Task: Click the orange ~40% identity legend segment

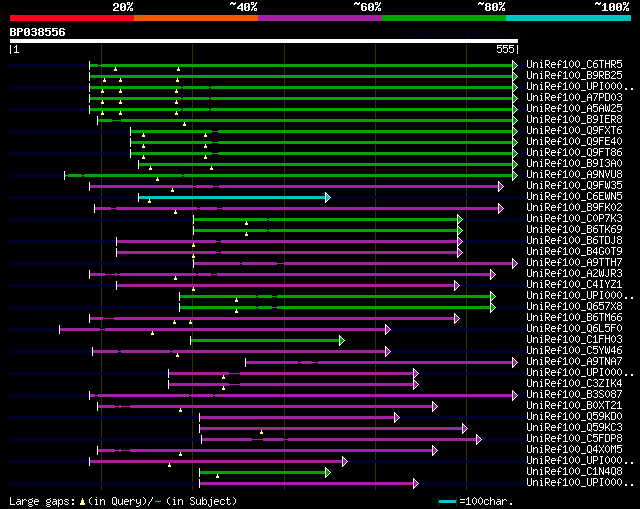Action: (196, 18)
